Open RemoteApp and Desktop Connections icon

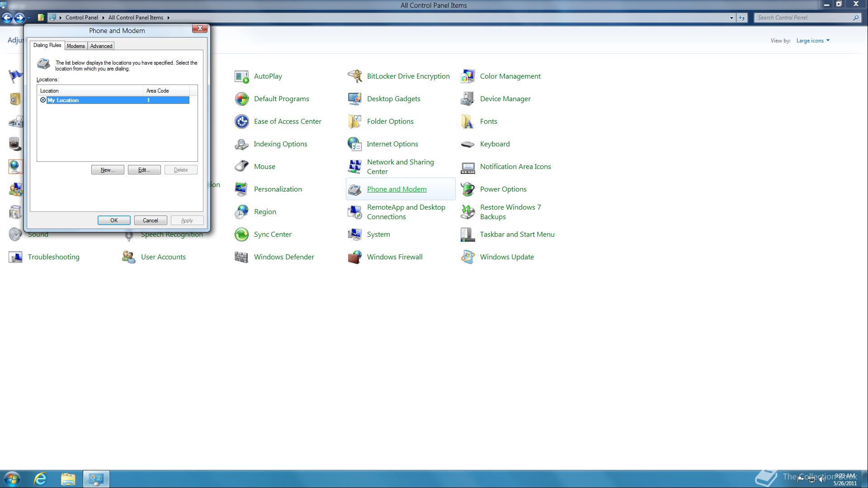(x=354, y=212)
